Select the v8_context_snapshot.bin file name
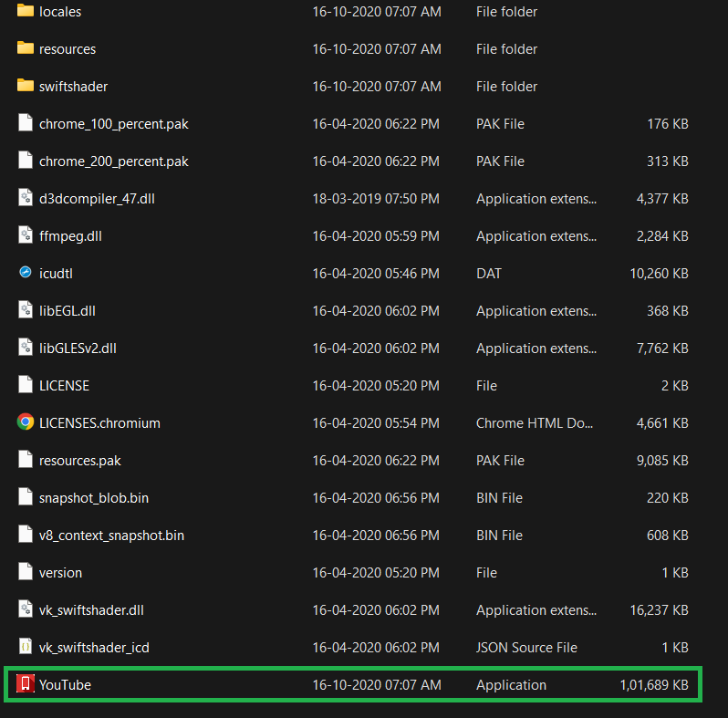728x718 pixels. coord(111,536)
